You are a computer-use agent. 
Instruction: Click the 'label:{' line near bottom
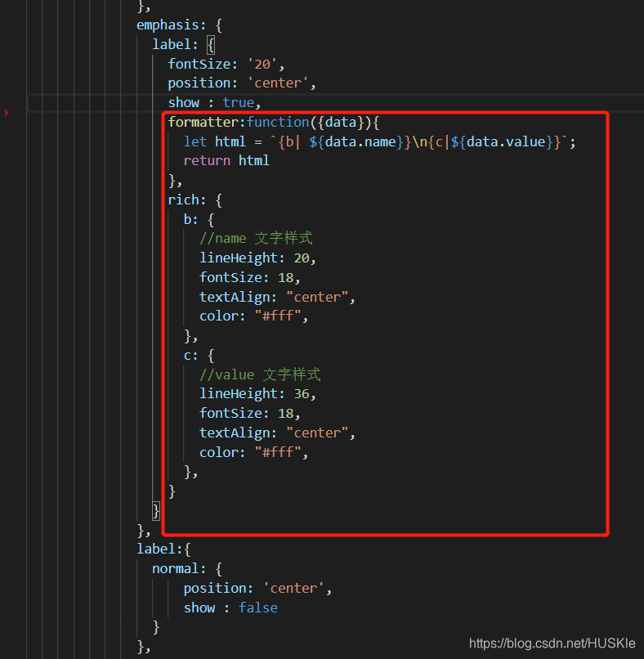[x=163, y=549]
